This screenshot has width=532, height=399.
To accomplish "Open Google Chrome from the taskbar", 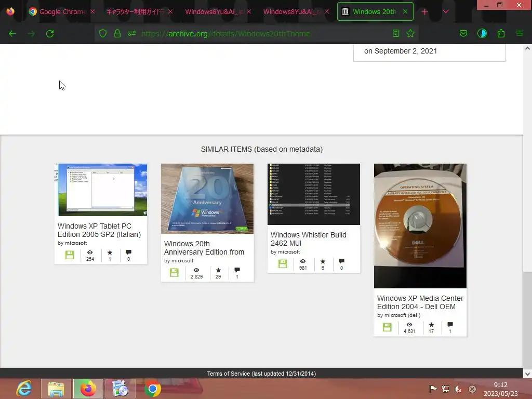I will coord(153,389).
